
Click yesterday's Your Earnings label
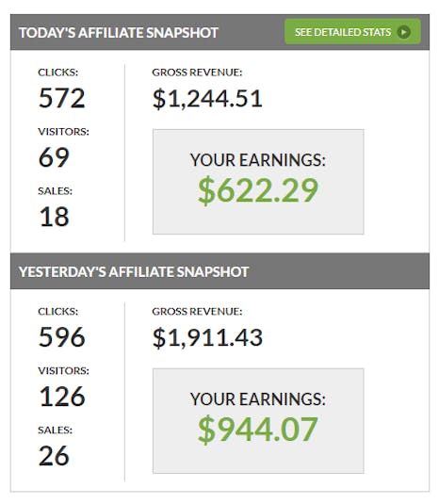tap(258, 398)
